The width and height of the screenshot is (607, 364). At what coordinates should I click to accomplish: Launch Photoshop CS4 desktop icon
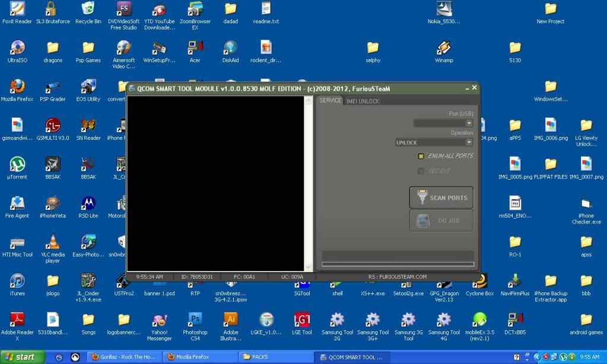tap(195, 320)
